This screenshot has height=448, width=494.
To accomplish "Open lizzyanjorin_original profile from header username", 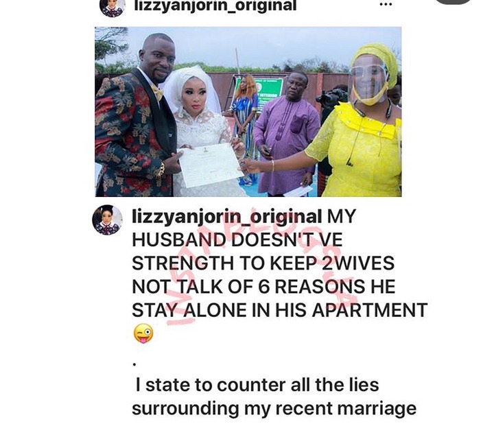I will click(215, 5).
